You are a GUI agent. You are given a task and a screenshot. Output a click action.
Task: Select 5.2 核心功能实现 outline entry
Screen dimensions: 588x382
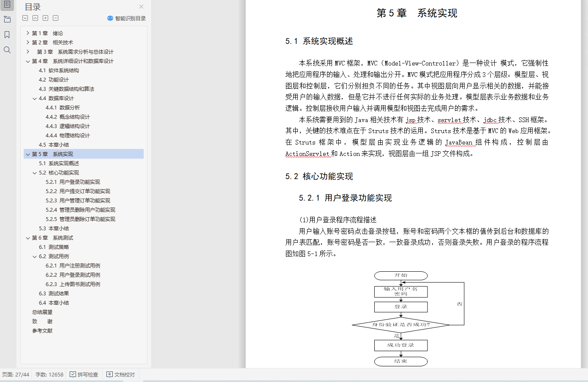pyautogui.click(x=59, y=172)
